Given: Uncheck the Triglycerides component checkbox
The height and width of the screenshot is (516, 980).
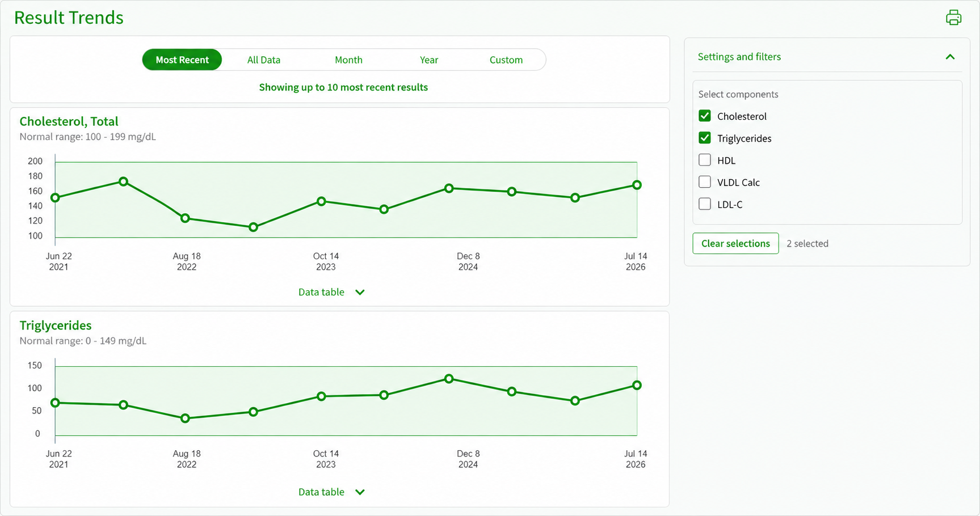Looking at the screenshot, I should 705,138.
